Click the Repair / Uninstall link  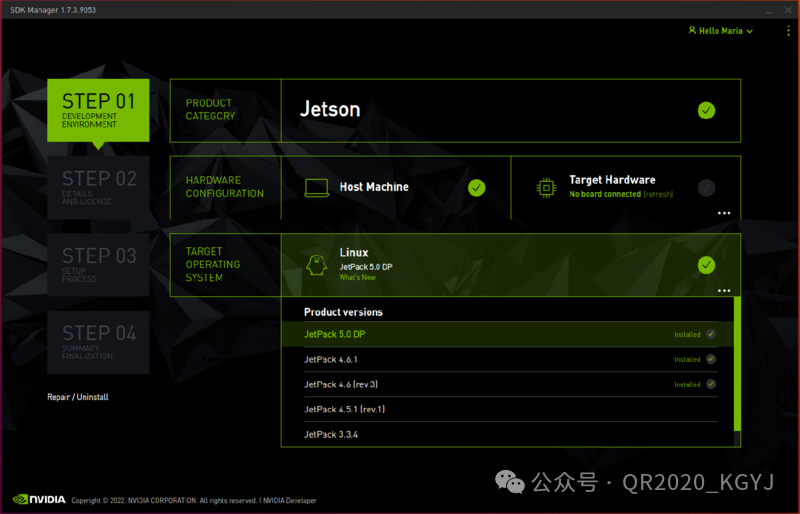(78, 397)
